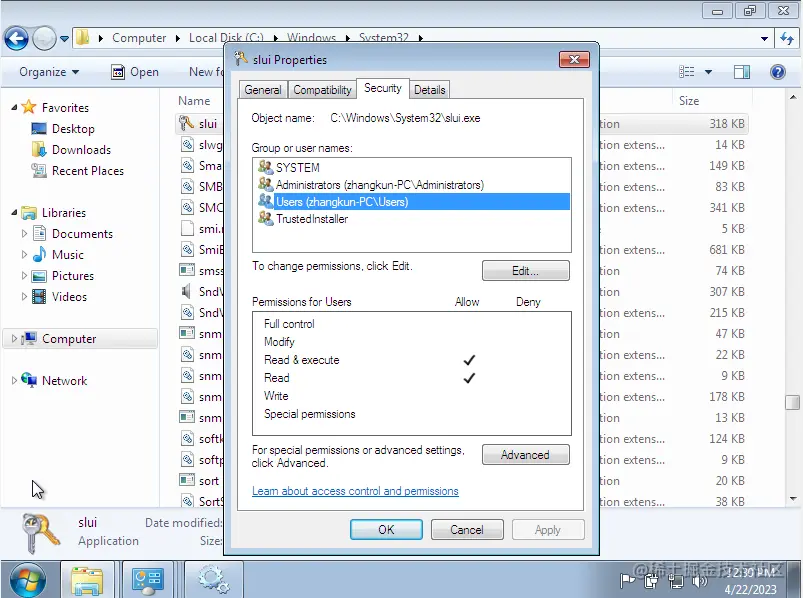Click Cancel in slui Properties

467,529
